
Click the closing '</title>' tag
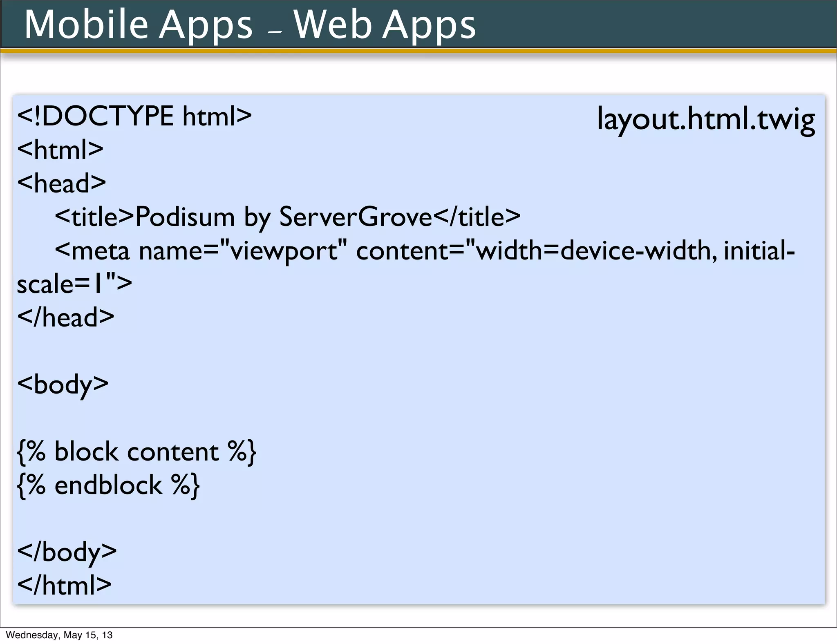pyautogui.click(x=477, y=217)
